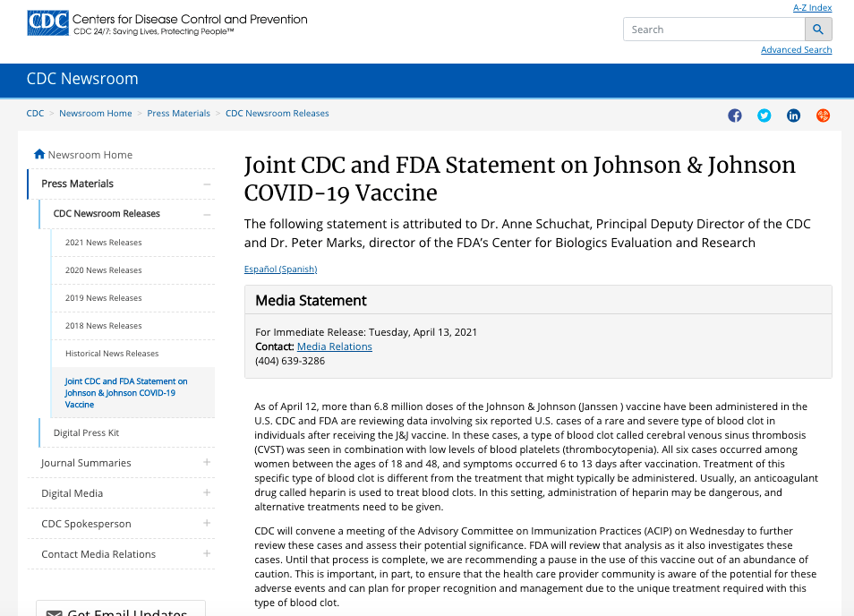Open the Español (Spanish) link

click(x=280, y=269)
